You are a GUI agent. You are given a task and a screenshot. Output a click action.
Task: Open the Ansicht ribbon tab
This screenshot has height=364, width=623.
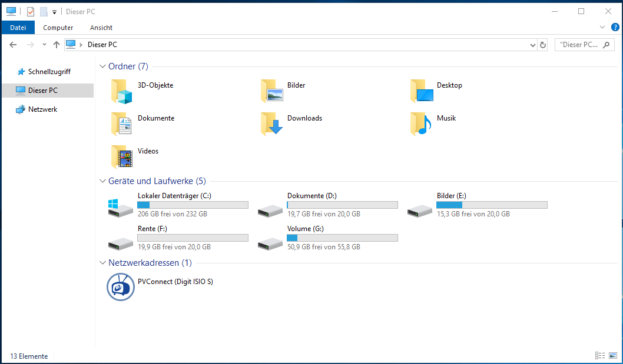(x=101, y=28)
